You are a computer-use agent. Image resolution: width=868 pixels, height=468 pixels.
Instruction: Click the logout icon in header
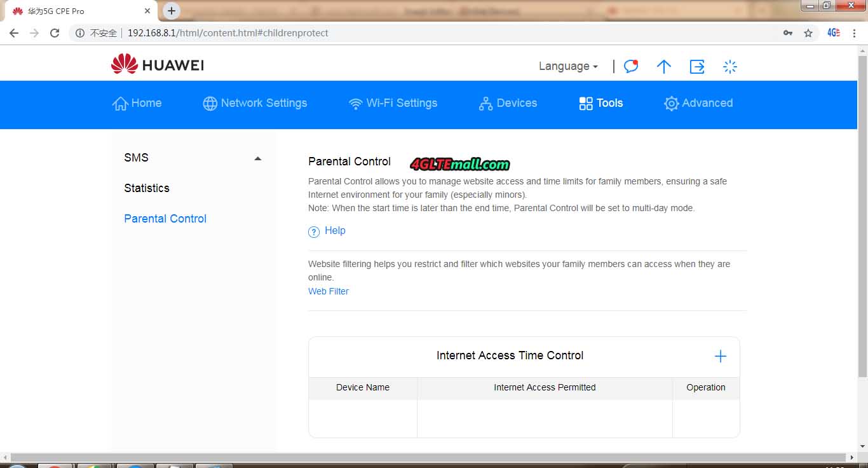coord(697,66)
